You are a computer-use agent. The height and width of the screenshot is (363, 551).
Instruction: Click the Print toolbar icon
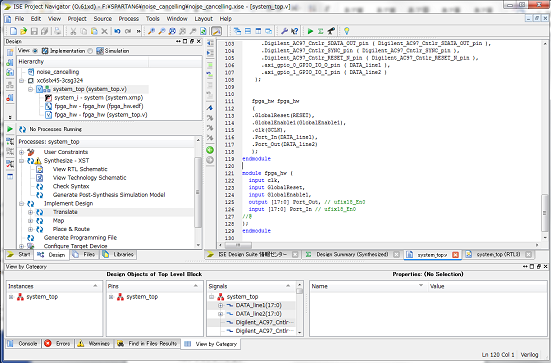(x=57, y=31)
